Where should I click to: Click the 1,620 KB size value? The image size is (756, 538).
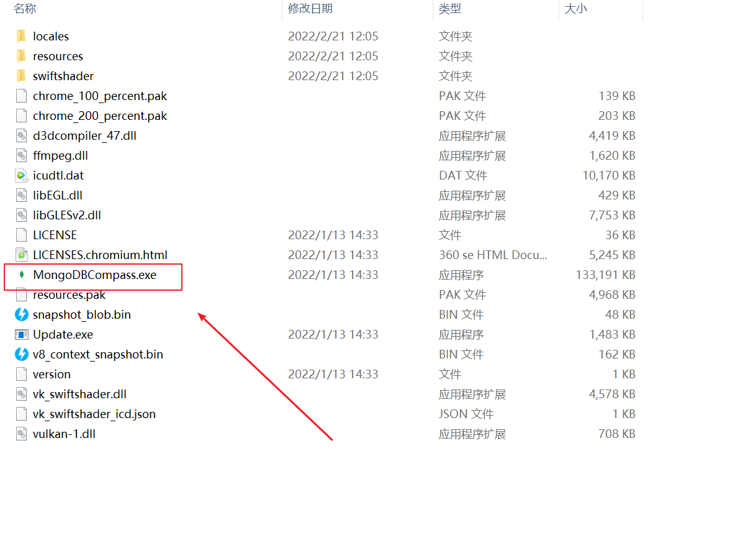pos(612,155)
